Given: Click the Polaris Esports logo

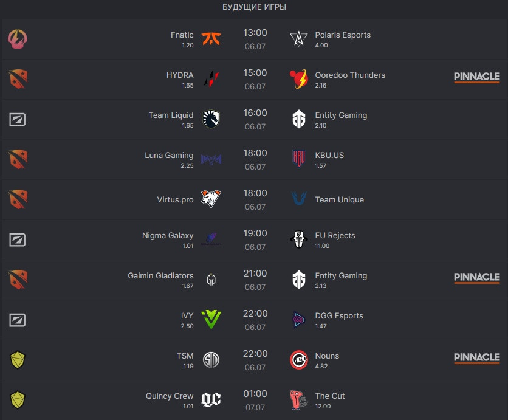Looking at the screenshot, I should (299, 39).
